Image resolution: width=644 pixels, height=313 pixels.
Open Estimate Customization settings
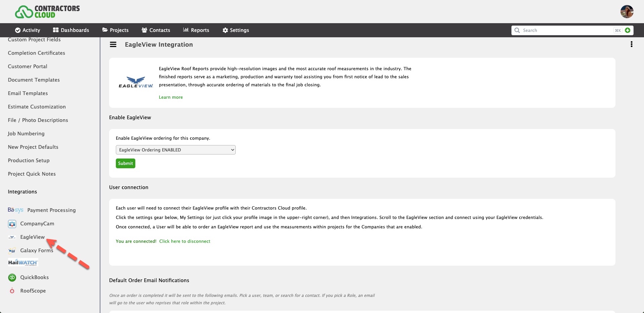pyautogui.click(x=37, y=107)
